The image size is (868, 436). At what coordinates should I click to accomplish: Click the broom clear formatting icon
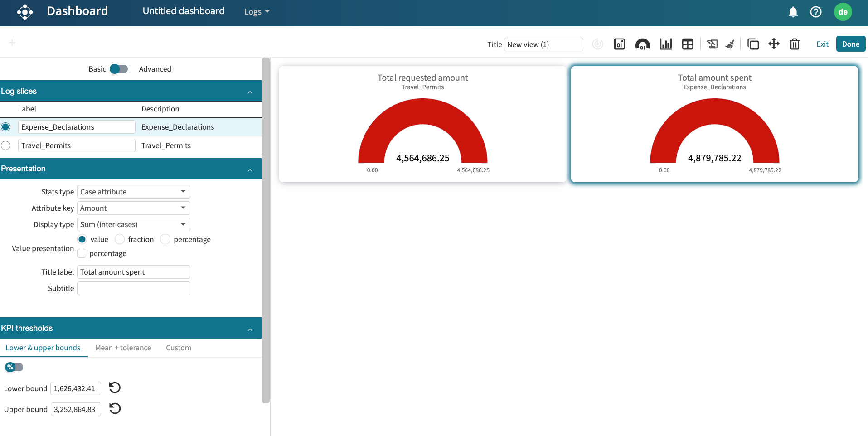[x=730, y=44]
